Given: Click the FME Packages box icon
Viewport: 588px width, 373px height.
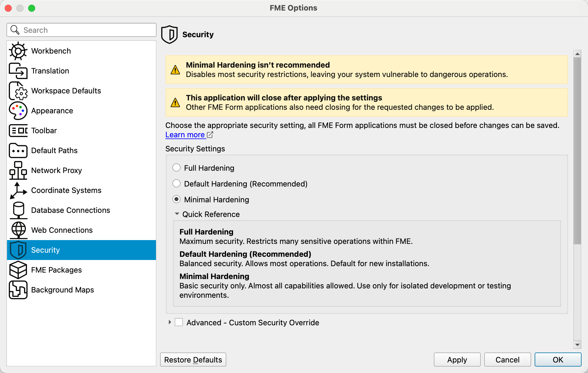Looking at the screenshot, I should (18, 270).
